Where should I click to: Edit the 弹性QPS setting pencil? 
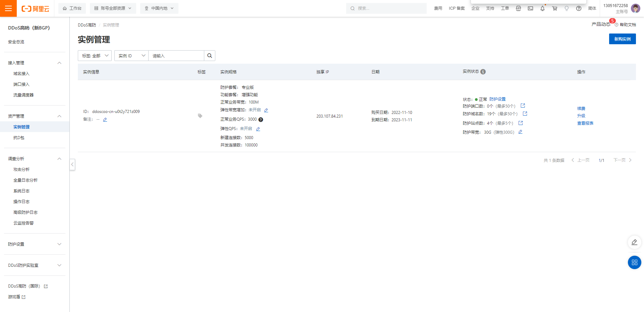point(258,129)
